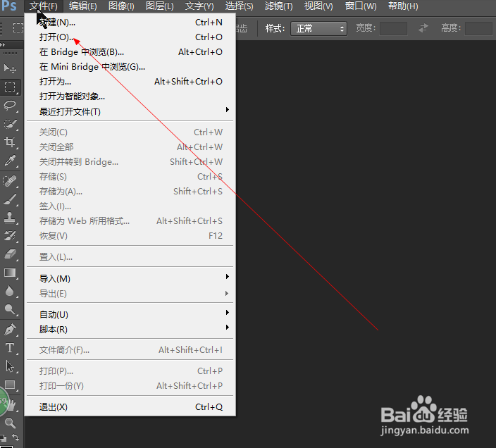
Task: Choose 关闭全部 menu entry
Action: [130, 147]
